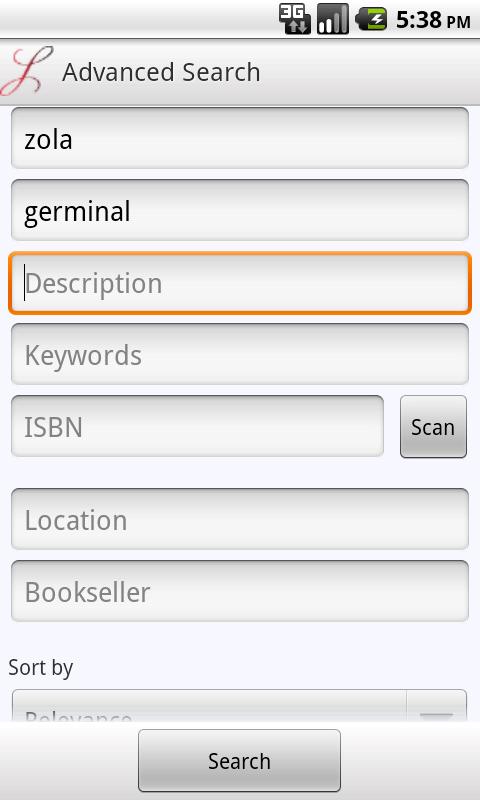Tap the blank space beside the Search button
This screenshot has width=480, height=800.
click(x=411, y=761)
